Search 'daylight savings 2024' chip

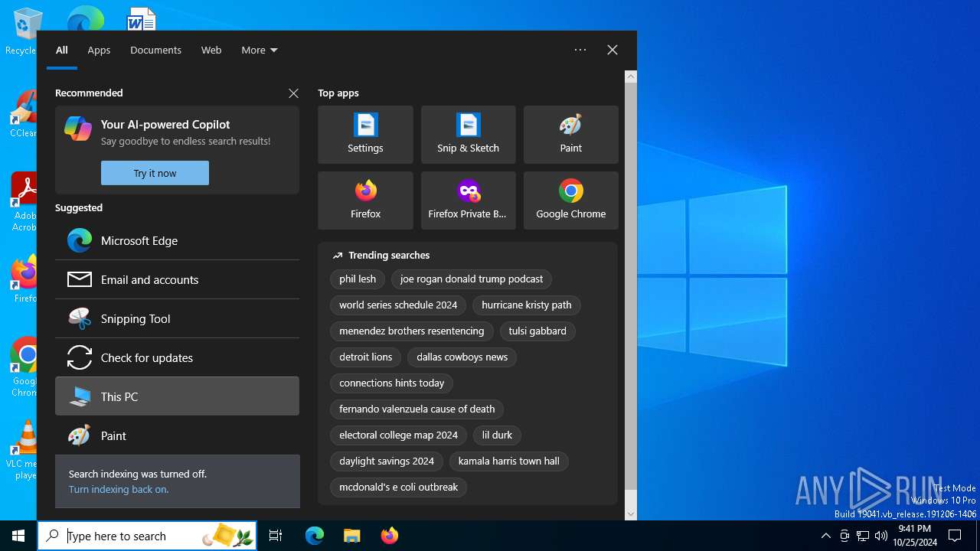click(387, 461)
